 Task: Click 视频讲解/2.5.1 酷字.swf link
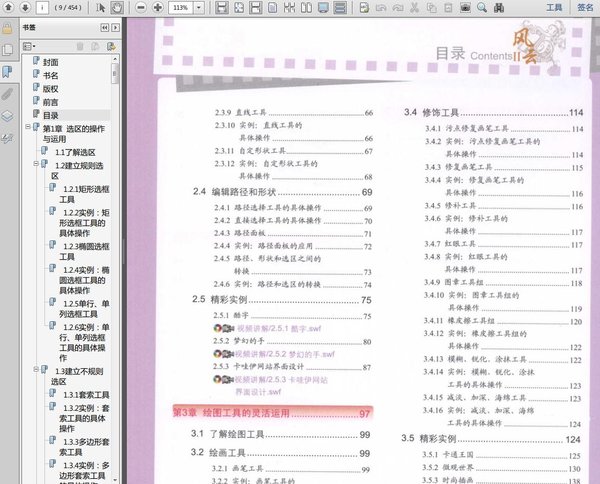(x=279, y=328)
